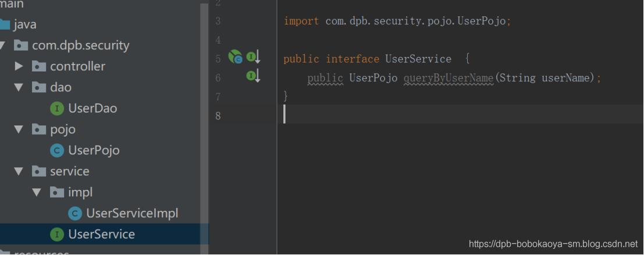Click line number 8 in gutter

pos(218,116)
